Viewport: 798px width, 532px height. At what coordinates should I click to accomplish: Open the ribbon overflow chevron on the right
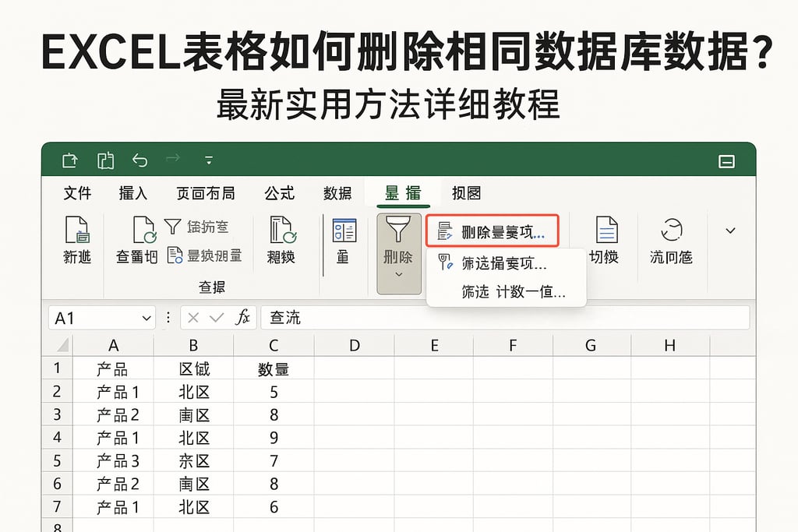729,231
